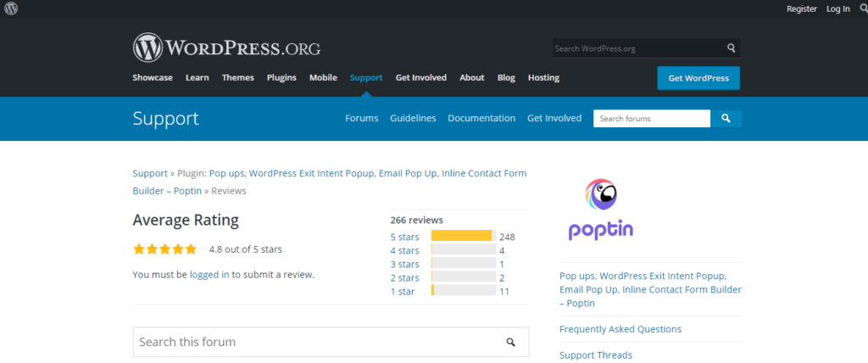The width and height of the screenshot is (868, 363).
Task: Click the Support heading in blue banner
Action: tap(165, 119)
